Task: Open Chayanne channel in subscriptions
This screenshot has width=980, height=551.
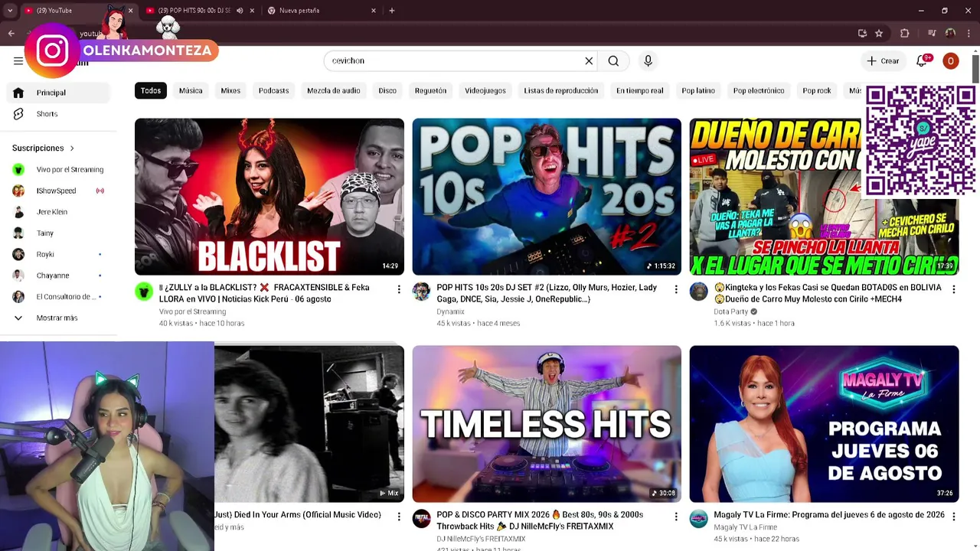Action: (58, 275)
